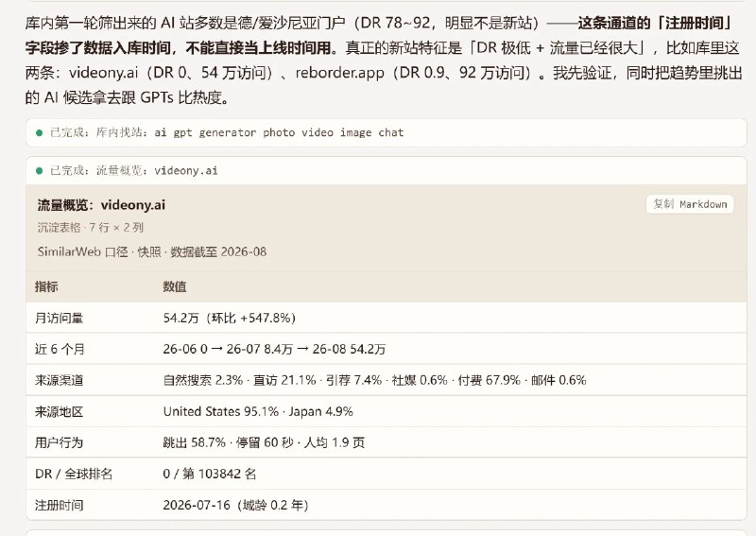Image resolution: width=756 pixels, height=536 pixels.
Task: Click the SimilarWeb 口径 data source note
Action: [x=152, y=251]
